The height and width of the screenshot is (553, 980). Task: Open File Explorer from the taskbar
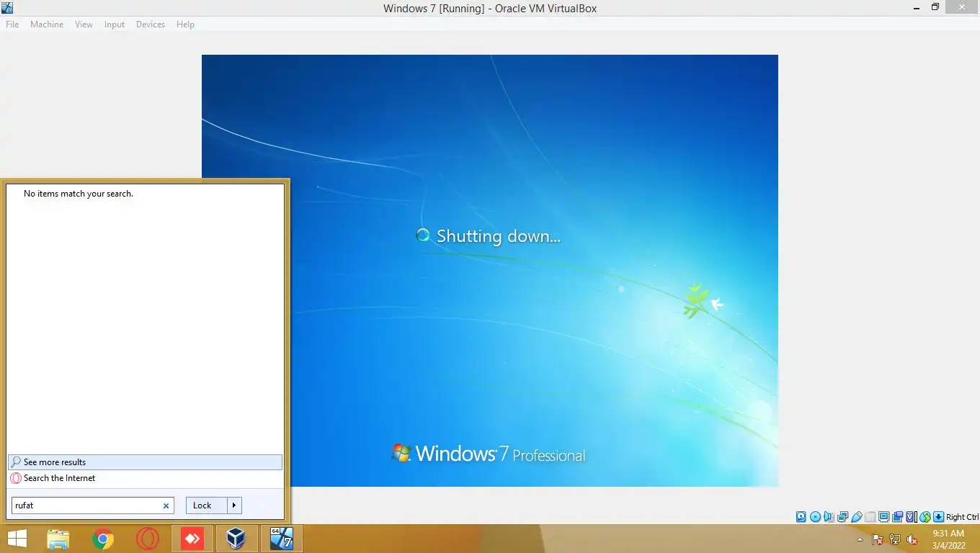click(58, 539)
